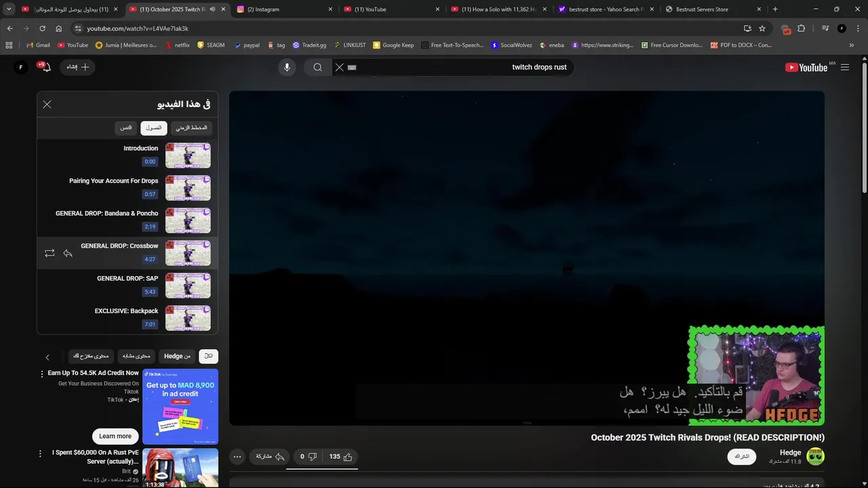Open the browser extensions puzzle icon
Screen dimensions: 868x488
click(801, 28)
